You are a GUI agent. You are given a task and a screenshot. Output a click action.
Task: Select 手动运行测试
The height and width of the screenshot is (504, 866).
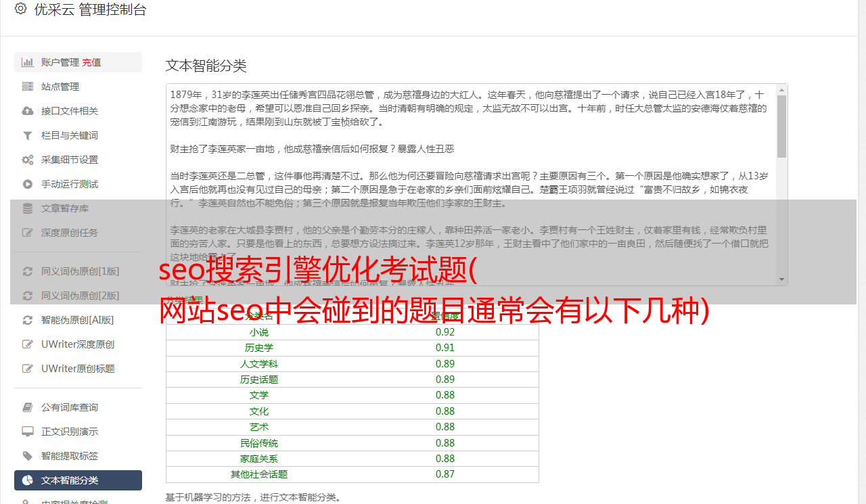pyautogui.click(x=78, y=184)
